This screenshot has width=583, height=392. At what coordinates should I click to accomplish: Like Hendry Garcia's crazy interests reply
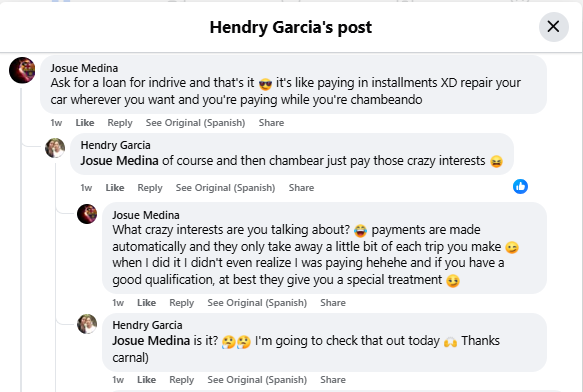(115, 188)
